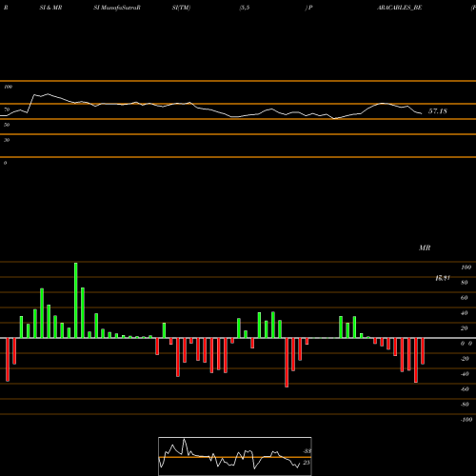Viewport: 476px width, 476px height.
Task: Click the MR axis label 20
Action: coord(464,328)
